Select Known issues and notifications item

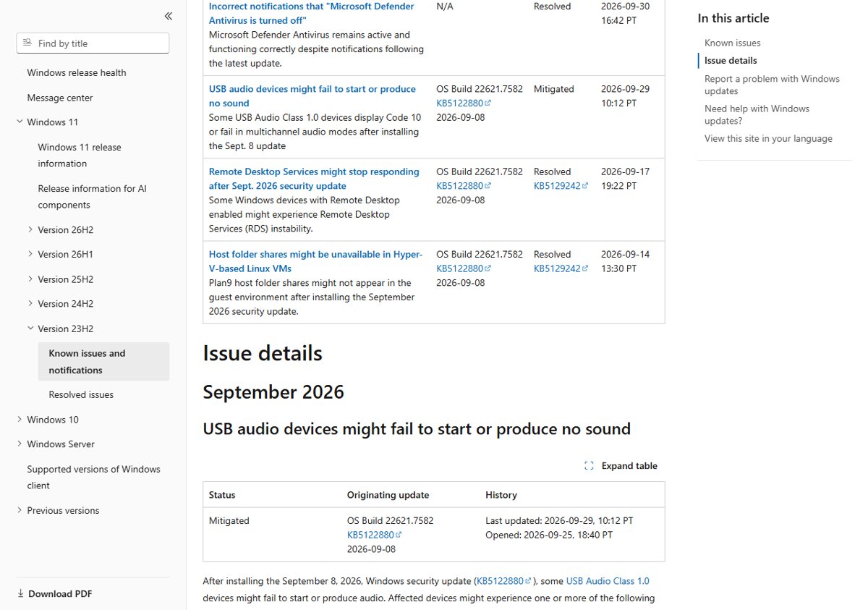[x=103, y=362]
